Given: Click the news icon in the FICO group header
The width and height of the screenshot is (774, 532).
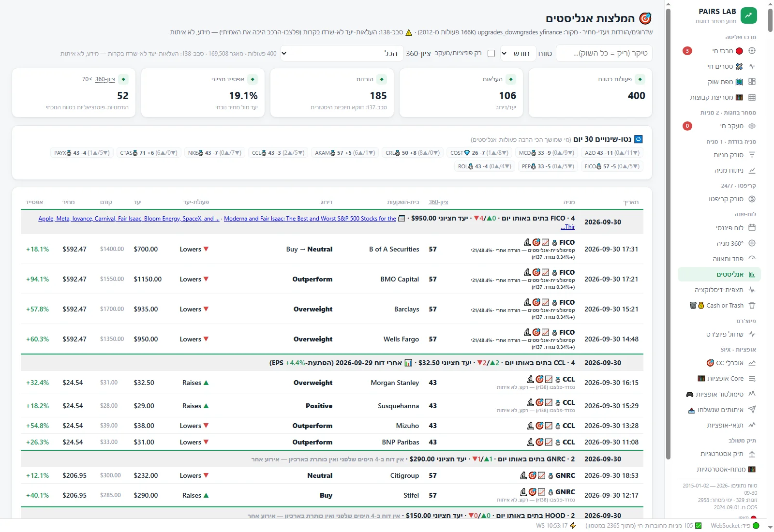Looking at the screenshot, I should pyautogui.click(x=401, y=219).
